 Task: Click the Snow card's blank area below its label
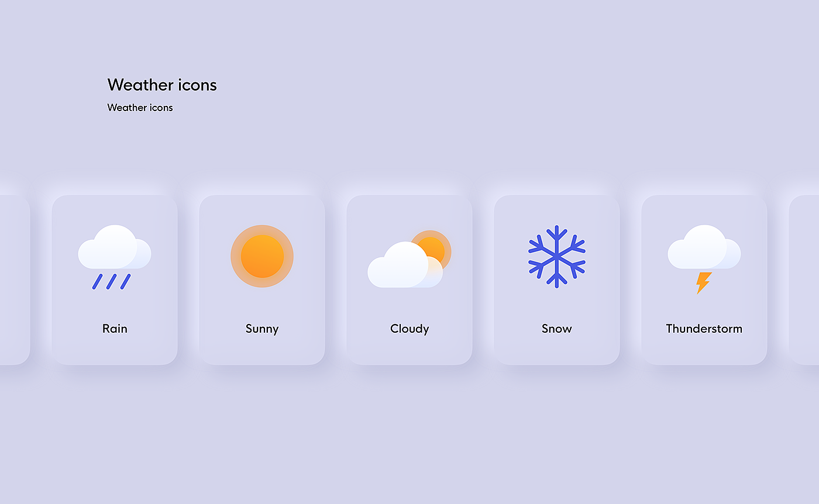coord(557,350)
